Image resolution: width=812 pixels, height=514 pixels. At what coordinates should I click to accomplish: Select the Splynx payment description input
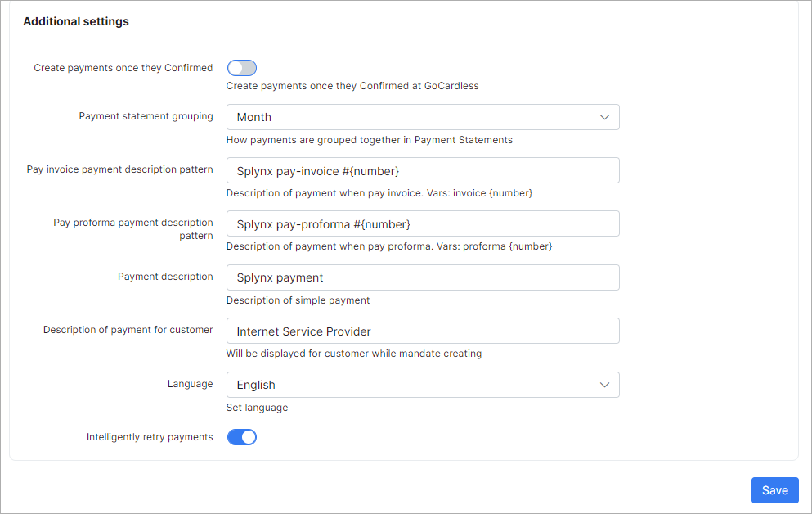[422, 277]
